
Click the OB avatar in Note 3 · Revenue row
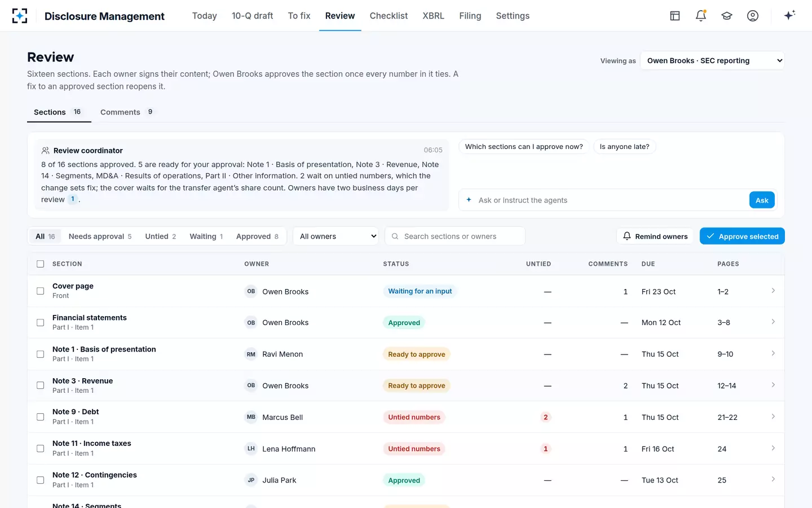[x=251, y=386]
